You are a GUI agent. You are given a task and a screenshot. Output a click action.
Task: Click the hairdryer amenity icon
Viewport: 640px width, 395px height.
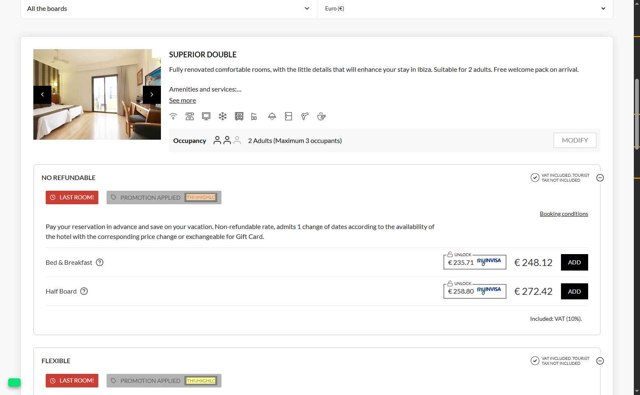pyautogui.click(x=304, y=116)
